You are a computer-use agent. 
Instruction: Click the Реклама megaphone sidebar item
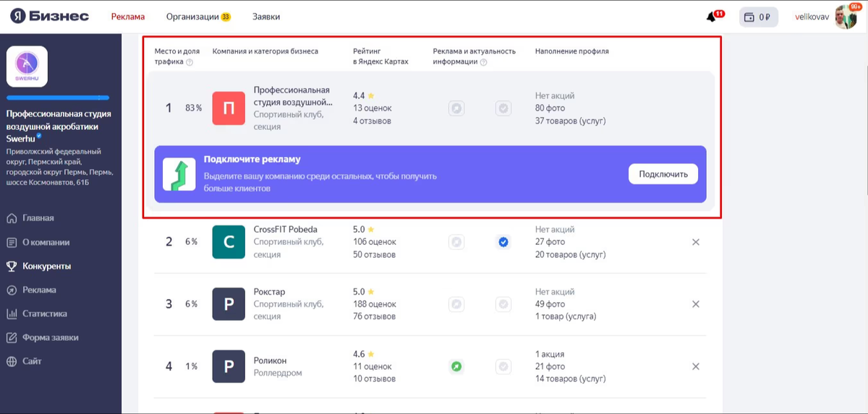click(x=38, y=290)
